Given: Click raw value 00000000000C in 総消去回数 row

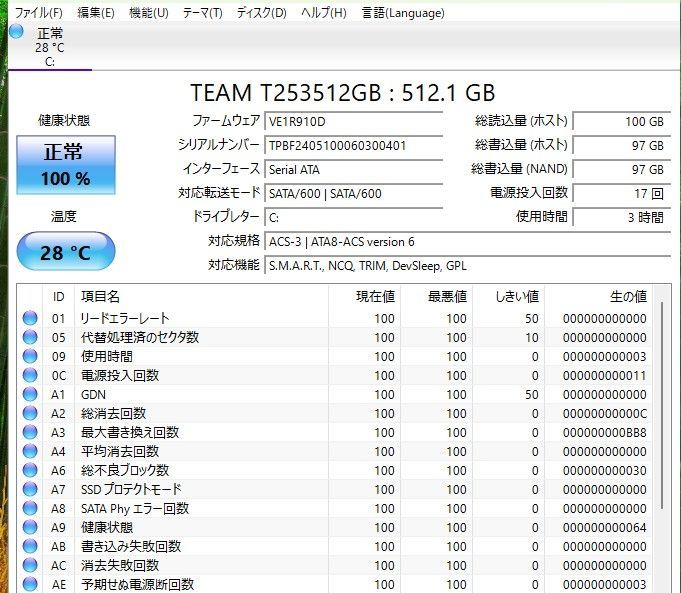Looking at the screenshot, I should pos(605,414).
